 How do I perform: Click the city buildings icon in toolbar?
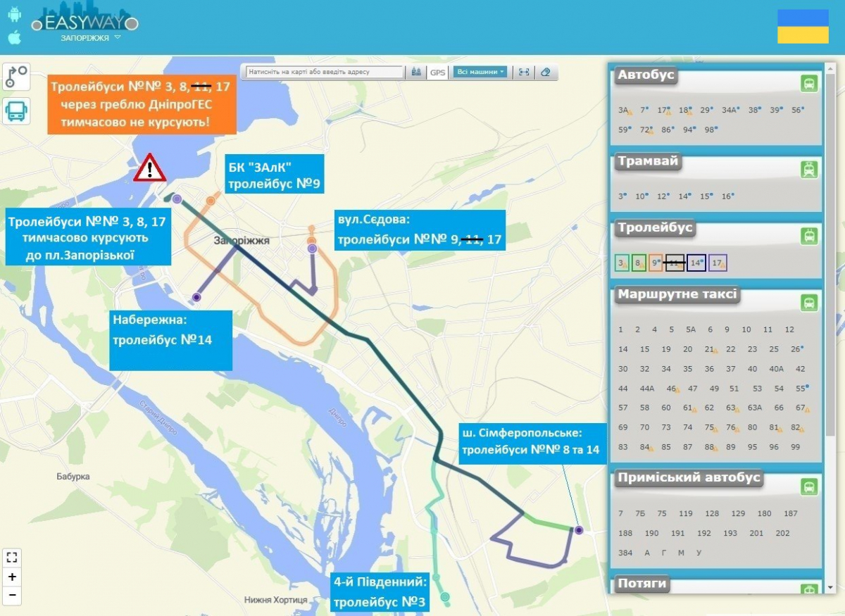[416, 72]
